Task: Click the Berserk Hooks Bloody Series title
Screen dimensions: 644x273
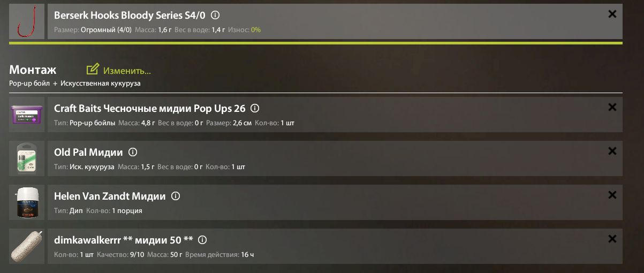Action: tap(130, 16)
